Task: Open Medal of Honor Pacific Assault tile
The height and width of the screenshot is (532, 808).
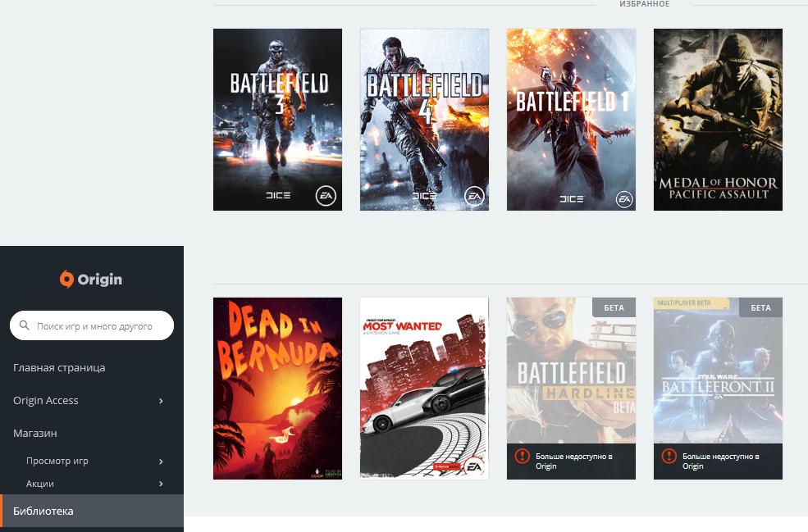Action: (x=719, y=120)
